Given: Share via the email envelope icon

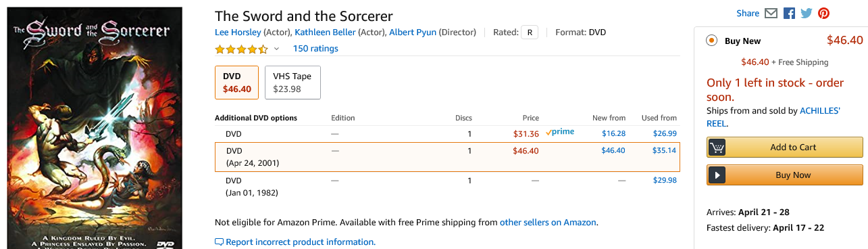Looking at the screenshot, I should pyautogui.click(x=771, y=14).
